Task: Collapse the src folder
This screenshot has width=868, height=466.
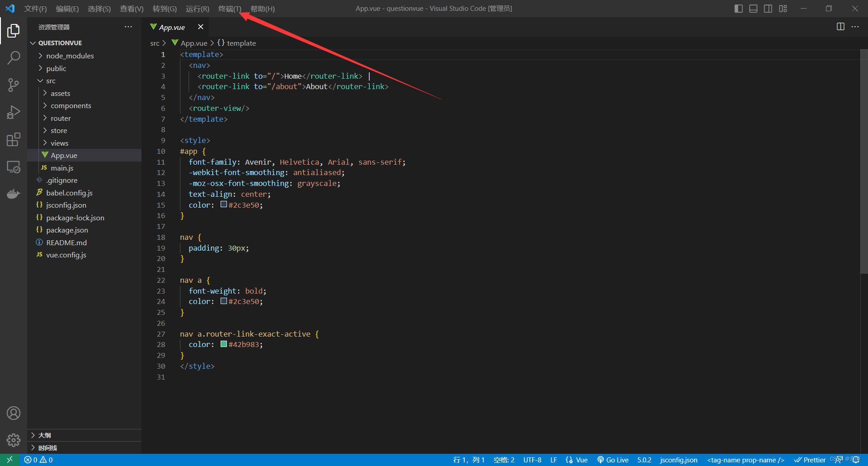Action: (x=84, y=81)
